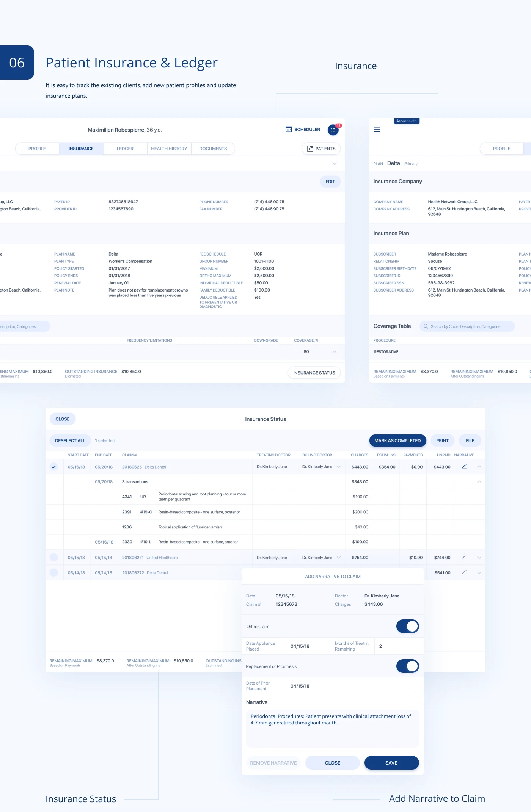Select the claim 201806271 row checkbox
Screen dimensions: 531x812
pos(54,557)
